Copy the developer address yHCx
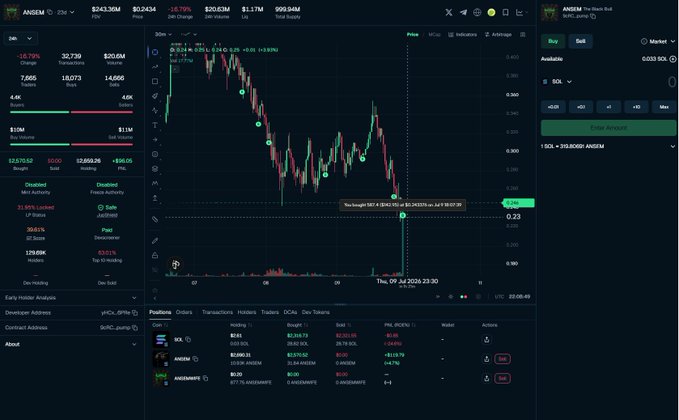679x420 pixels. [135, 313]
